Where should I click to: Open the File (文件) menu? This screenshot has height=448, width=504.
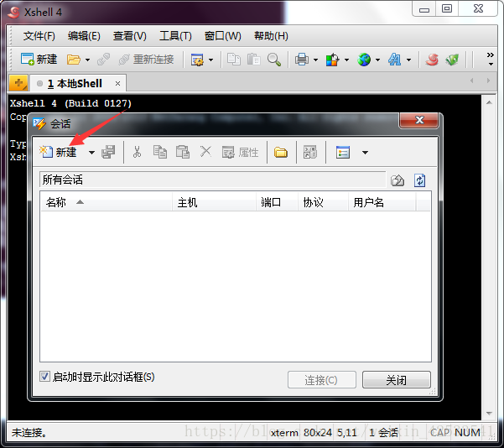39,36
